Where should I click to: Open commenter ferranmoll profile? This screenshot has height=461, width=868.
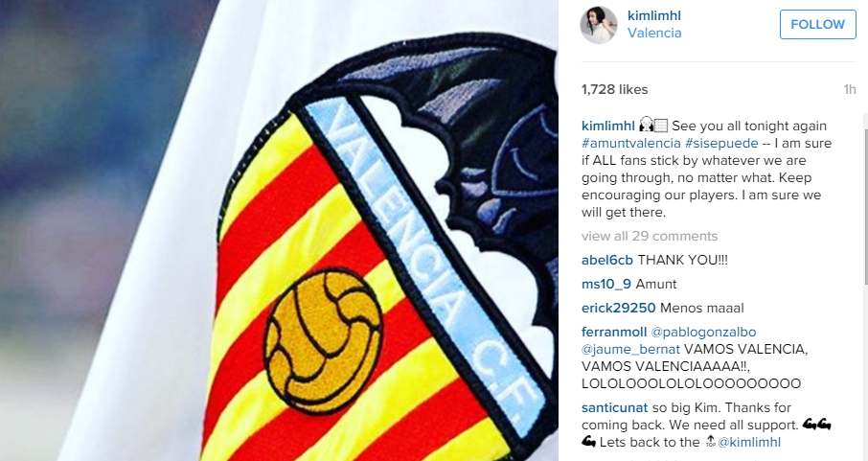[614, 332]
